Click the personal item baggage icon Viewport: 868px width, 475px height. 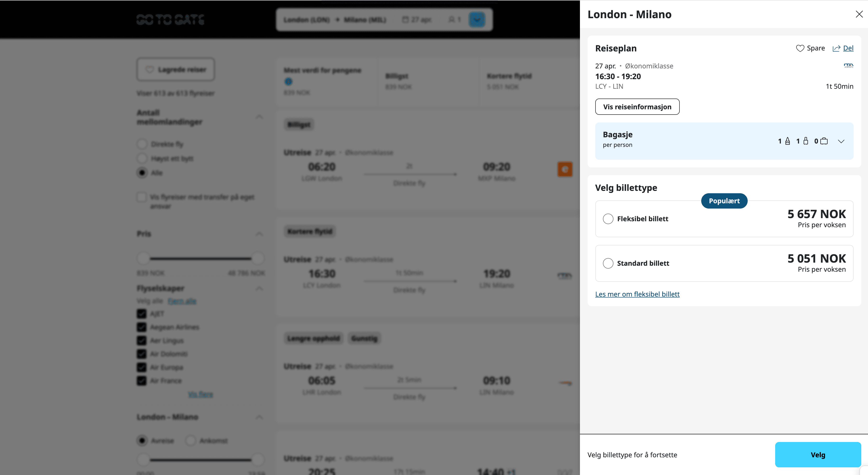(x=787, y=141)
